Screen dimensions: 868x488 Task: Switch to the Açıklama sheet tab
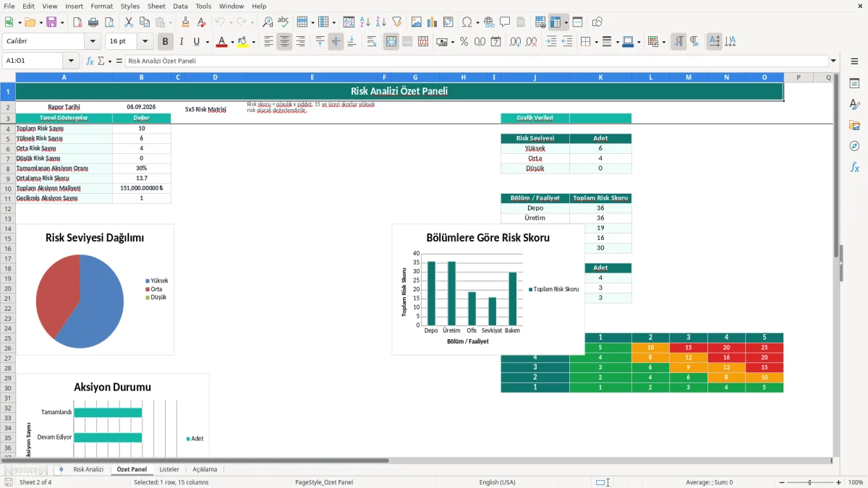[205, 469]
